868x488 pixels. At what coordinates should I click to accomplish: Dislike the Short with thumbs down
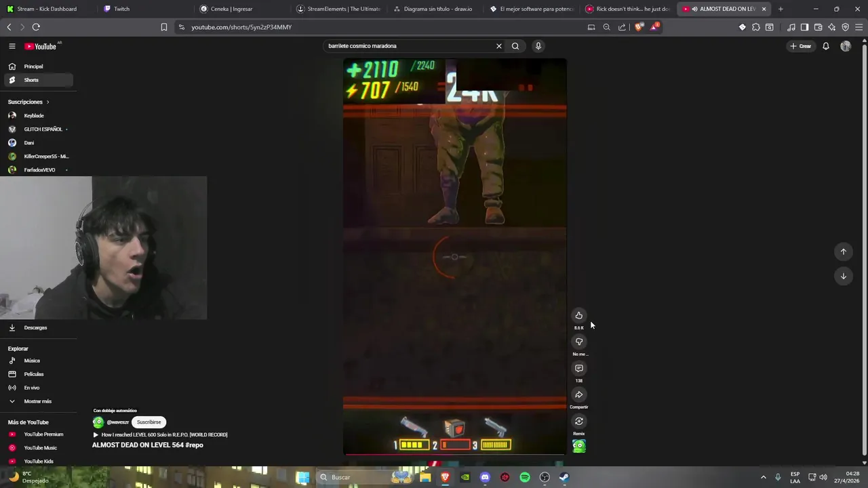click(x=579, y=342)
